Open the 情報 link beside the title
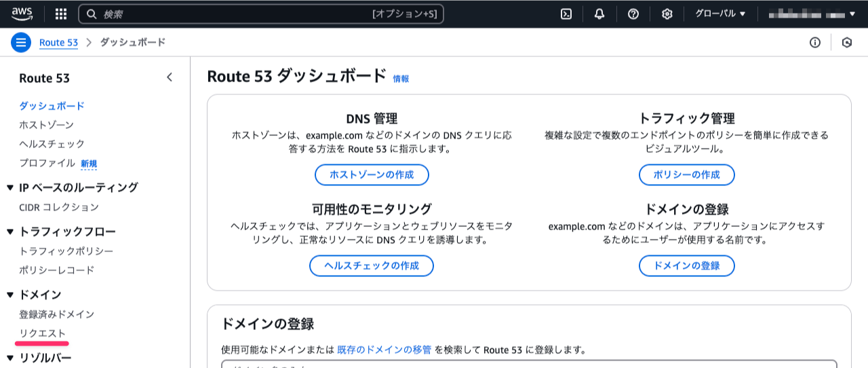This screenshot has width=868, height=368. point(401,79)
